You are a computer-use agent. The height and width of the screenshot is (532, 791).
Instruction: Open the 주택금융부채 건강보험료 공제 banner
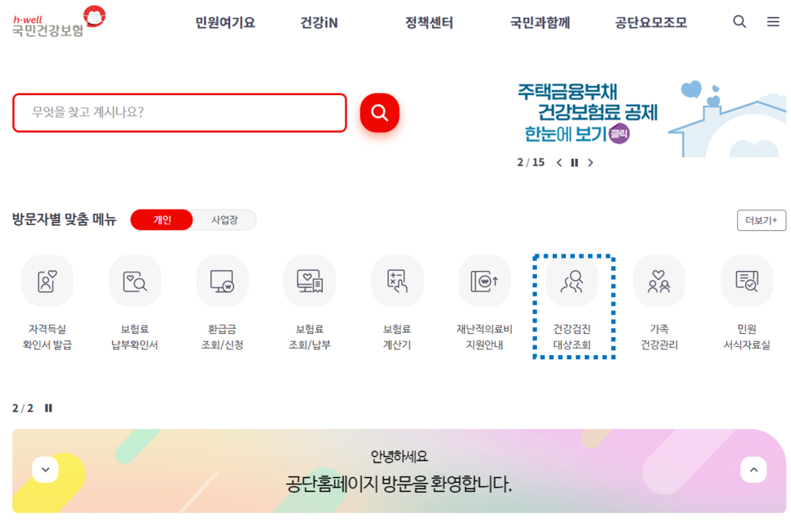point(651,117)
